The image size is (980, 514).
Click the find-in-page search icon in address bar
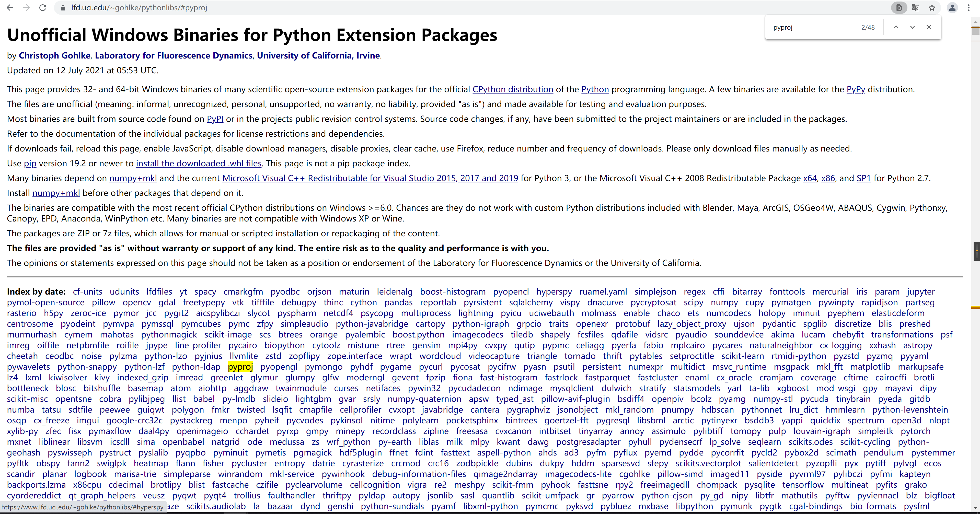coord(899,8)
